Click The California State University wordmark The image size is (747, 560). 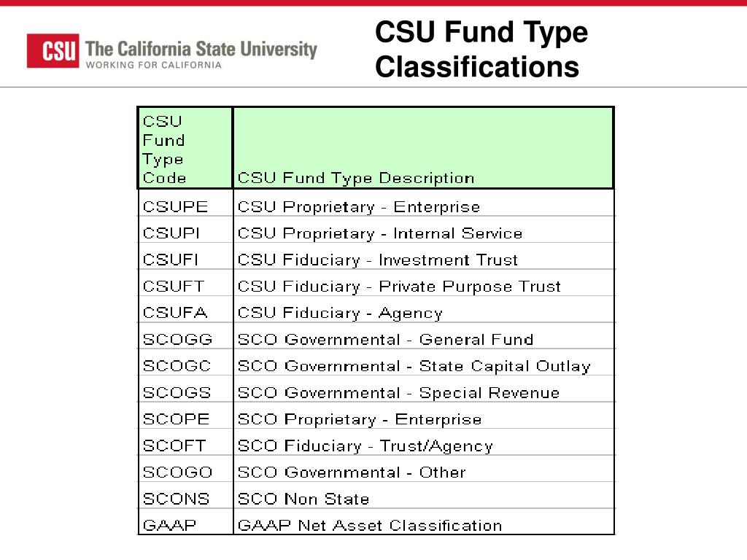tap(201, 49)
